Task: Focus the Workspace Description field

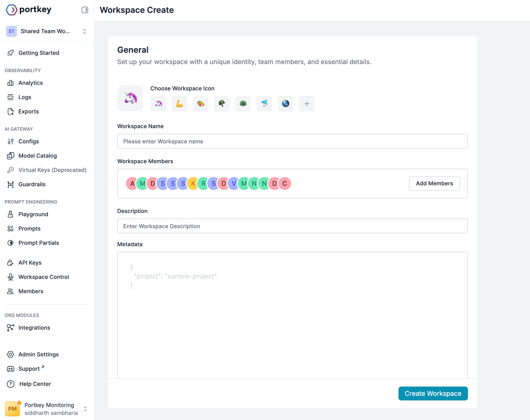Action: point(293,226)
